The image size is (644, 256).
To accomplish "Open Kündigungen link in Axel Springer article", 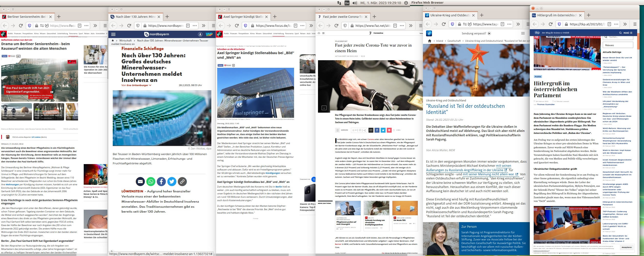I will 273,173.
